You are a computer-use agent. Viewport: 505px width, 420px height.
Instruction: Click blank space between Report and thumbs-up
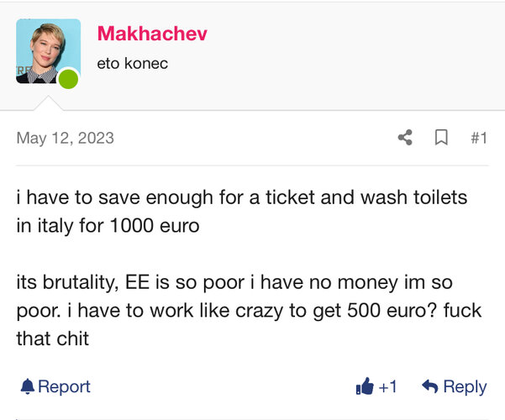click(x=218, y=386)
